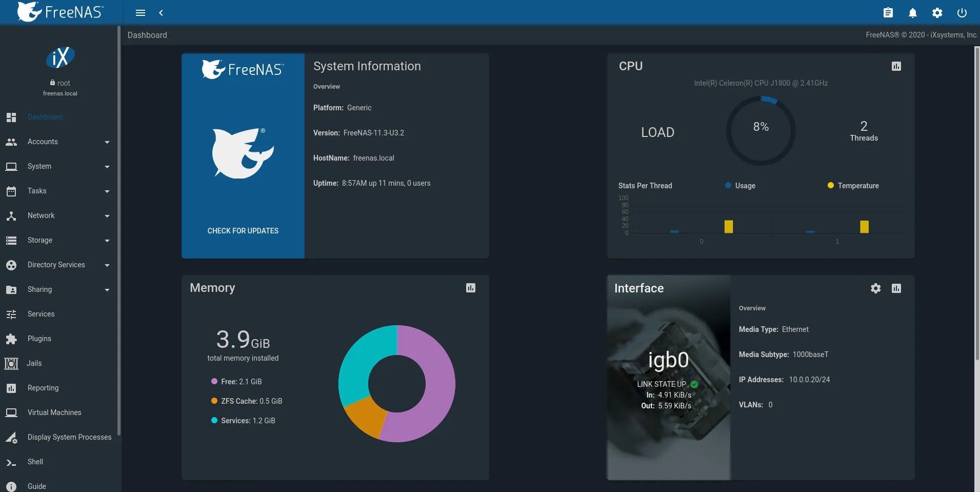
Task: Open the alerts bell icon
Action: click(x=913, y=13)
